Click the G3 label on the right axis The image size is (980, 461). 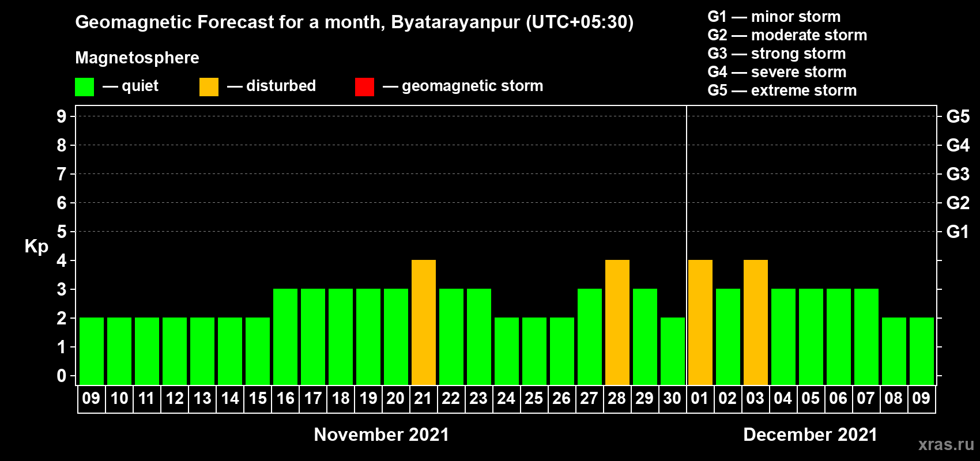click(958, 174)
